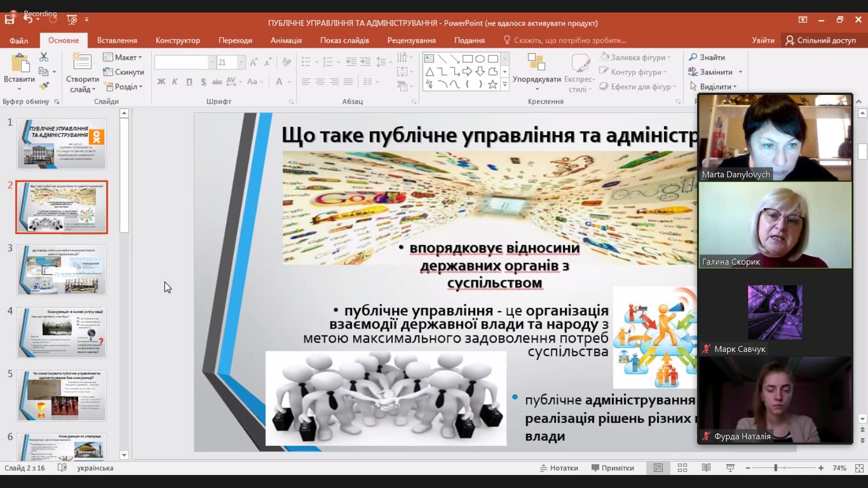
Task: Click the українська language indicator
Action: tap(95, 468)
